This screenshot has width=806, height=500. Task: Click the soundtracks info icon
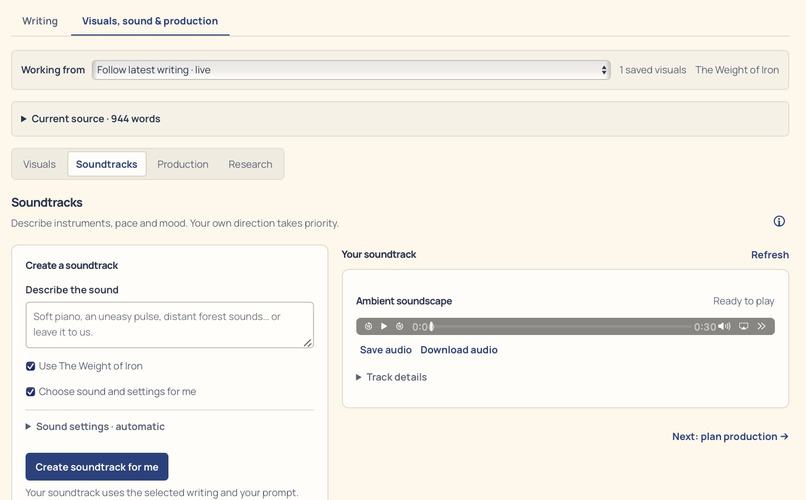tap(779, 221)
